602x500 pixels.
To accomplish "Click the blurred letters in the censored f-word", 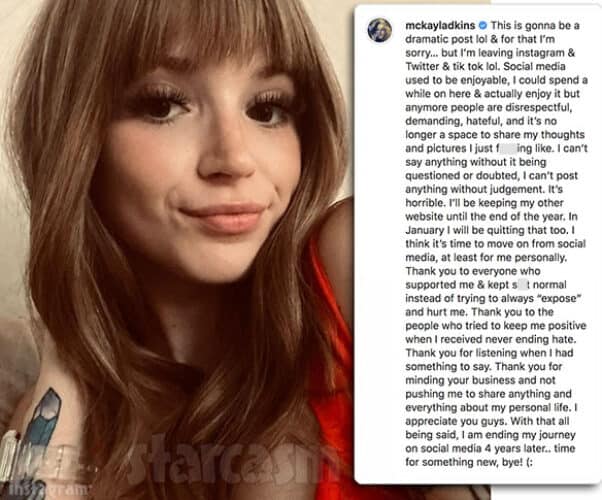I will (506, 148).
